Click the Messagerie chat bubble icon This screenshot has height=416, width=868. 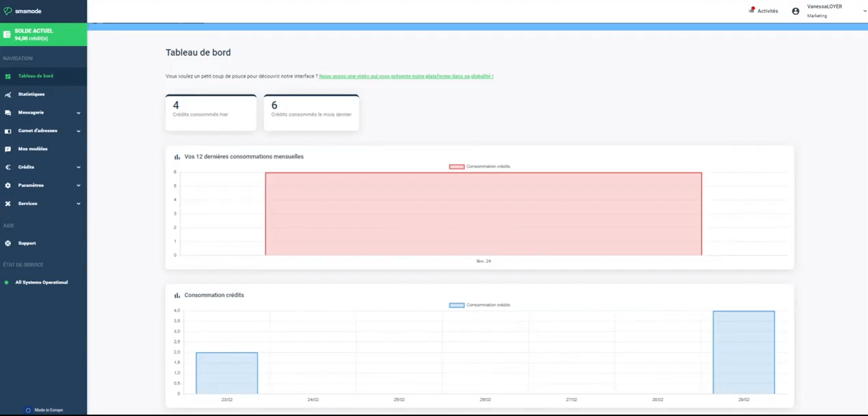pyautogui.click(x=8, y=113)
